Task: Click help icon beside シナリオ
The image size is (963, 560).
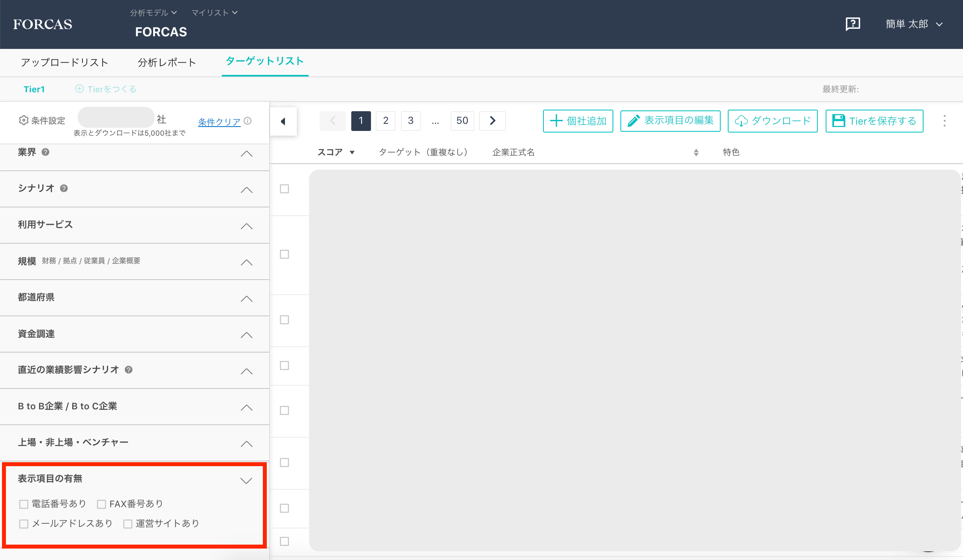Action: tap(64, 189)
